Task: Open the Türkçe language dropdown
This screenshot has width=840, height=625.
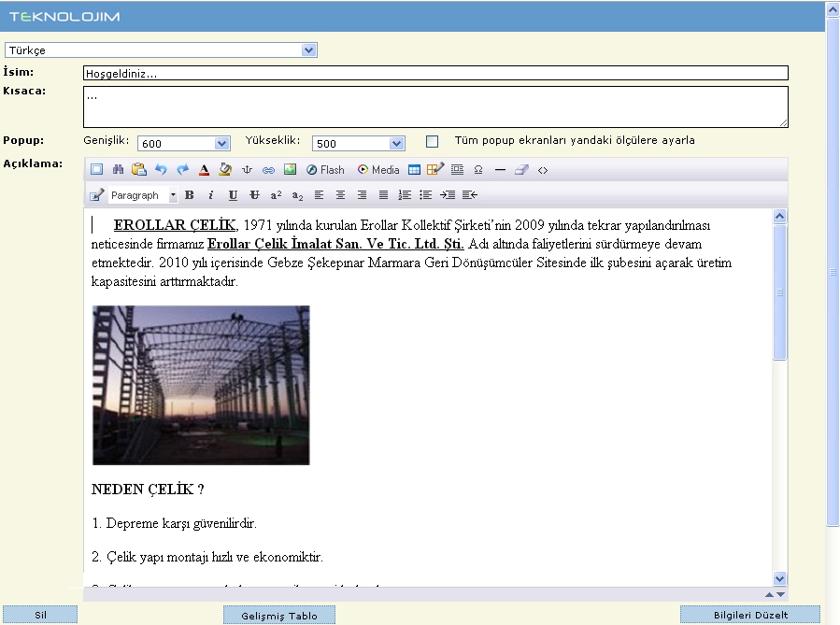Action: (x=161, y=50)
